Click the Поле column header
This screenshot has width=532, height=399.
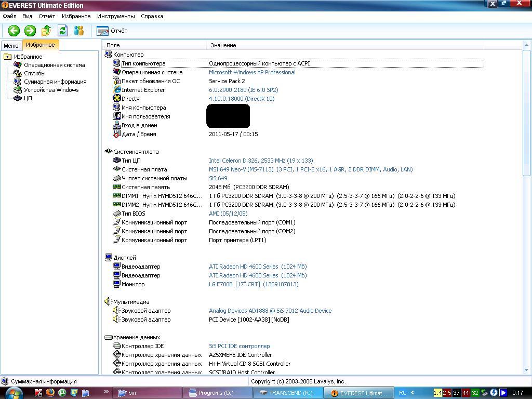click(154, 45)
